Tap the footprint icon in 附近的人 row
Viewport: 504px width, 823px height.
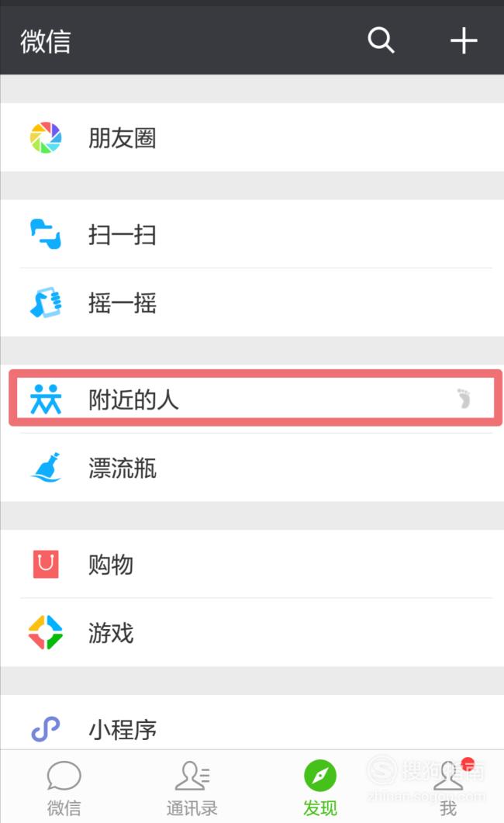tap(464, 399)
